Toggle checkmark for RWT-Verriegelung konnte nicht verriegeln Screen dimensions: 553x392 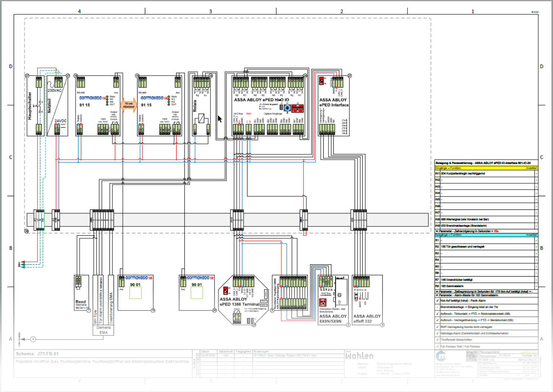coord(438,327)
